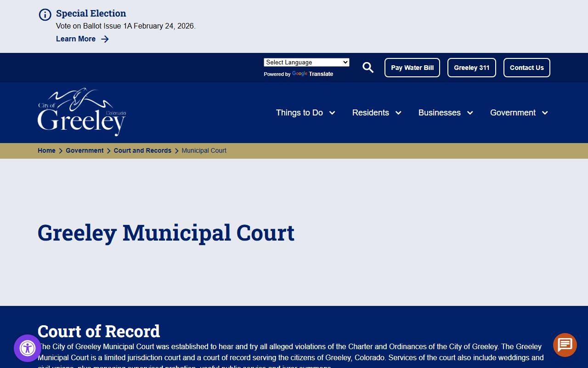Click the Municipal Court breadcrumb text
The height and width of the screenshot is (368, 588).
tap(204, 150)
